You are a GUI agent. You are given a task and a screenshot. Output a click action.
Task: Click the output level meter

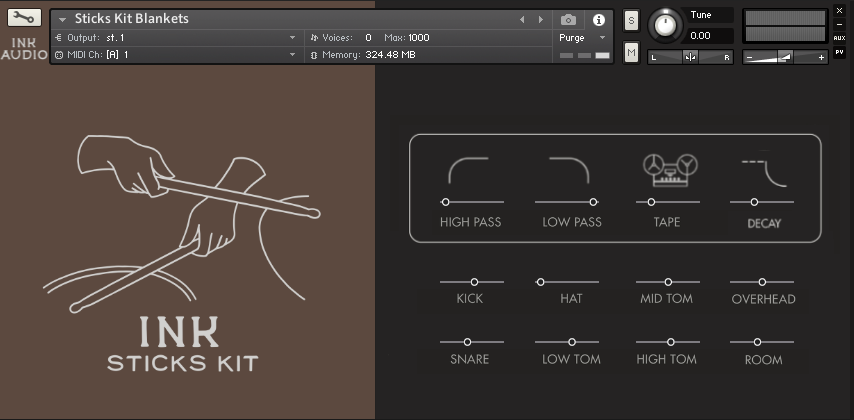[x=785, y=26]
